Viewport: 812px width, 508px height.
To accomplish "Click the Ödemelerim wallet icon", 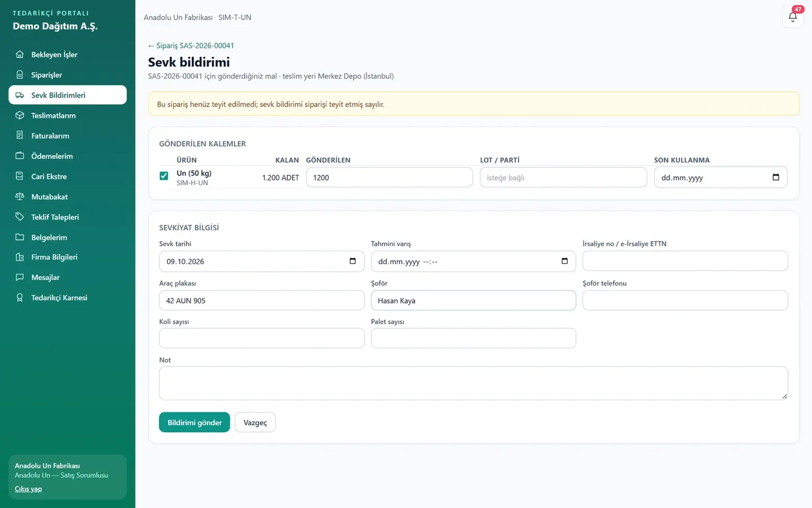I will point(20,156).
